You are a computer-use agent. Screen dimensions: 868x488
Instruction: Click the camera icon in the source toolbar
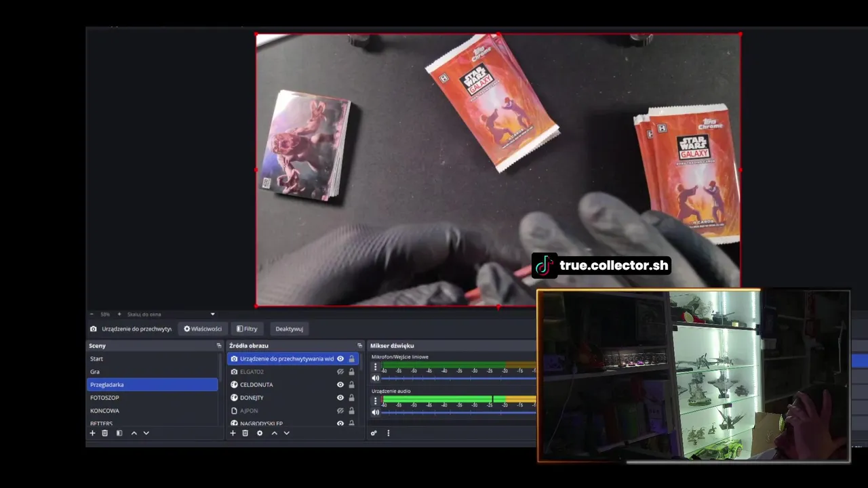tap(94, 329)
